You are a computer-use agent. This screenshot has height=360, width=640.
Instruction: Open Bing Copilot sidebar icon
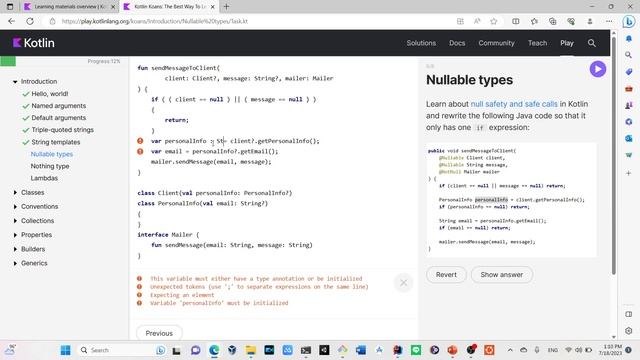(x=629, y=21)
